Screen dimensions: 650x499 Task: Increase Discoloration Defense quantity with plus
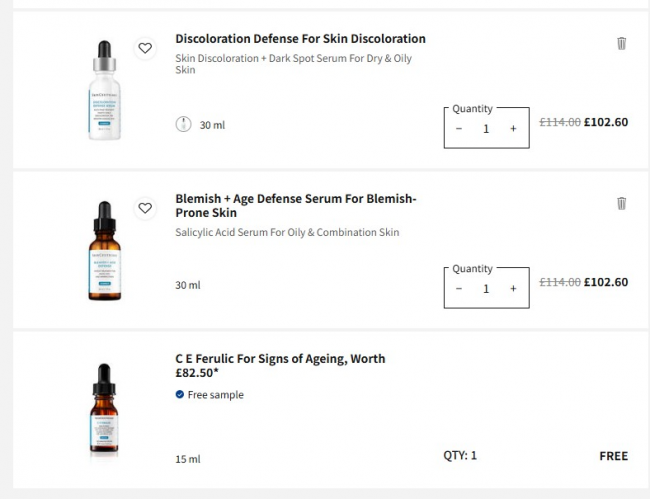pyautogui.click(x=513, y=129)
